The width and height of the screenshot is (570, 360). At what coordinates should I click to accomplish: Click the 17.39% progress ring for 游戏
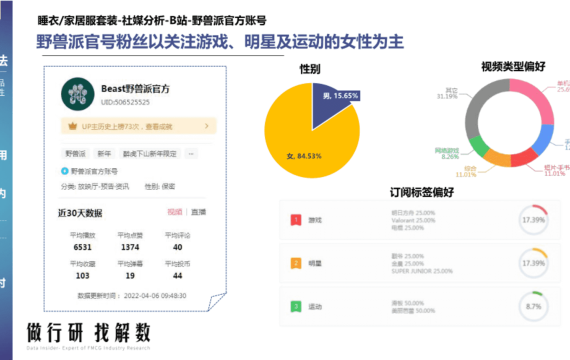[533, 220]
